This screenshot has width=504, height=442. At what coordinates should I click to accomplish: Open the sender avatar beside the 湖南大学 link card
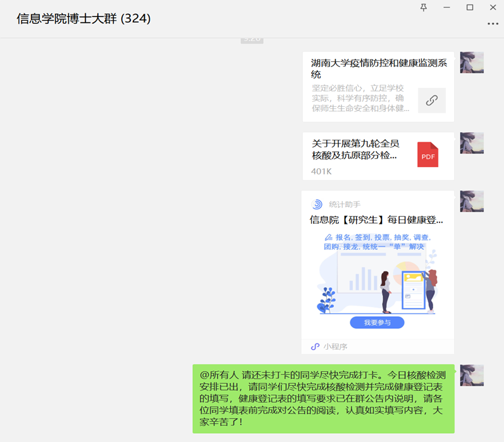pyautogui.click(x=472, y=63)
